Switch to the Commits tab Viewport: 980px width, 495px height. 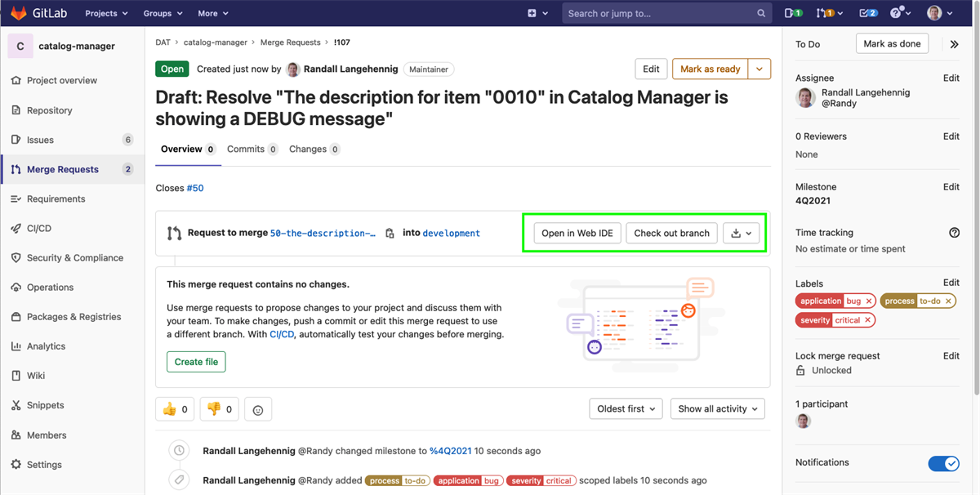tap(247, 149)
